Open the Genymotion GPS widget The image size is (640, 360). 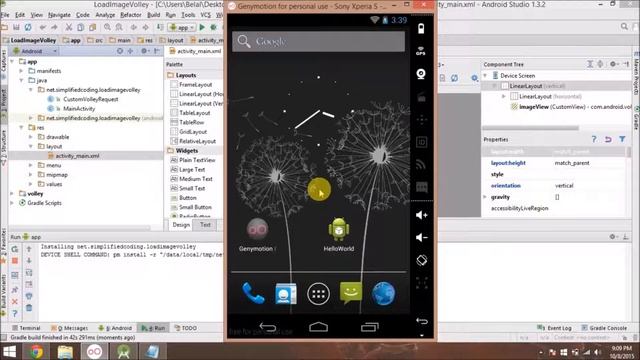click(421, 51)
